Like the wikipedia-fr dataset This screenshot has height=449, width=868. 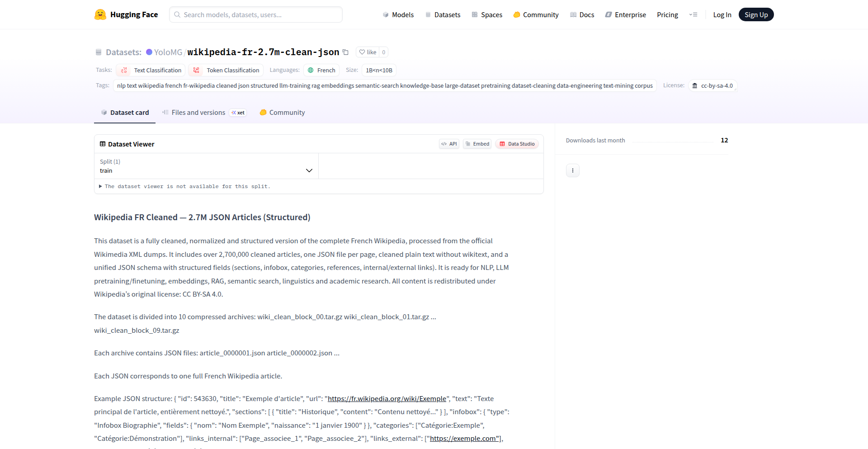(x=368, y=52)
